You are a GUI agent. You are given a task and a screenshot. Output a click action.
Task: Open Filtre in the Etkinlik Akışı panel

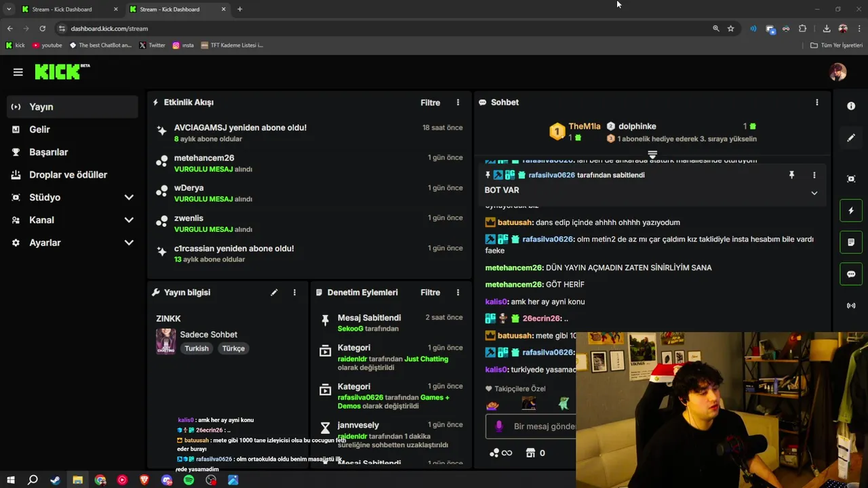coord(430,103)
